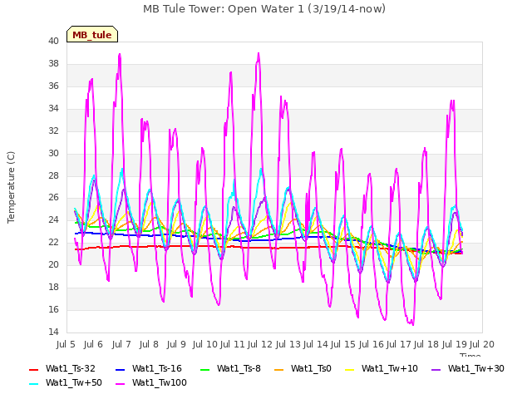Click the 30 y-axis tick label
This screenshot has width=532, height=399.
[x=53, y=153]
